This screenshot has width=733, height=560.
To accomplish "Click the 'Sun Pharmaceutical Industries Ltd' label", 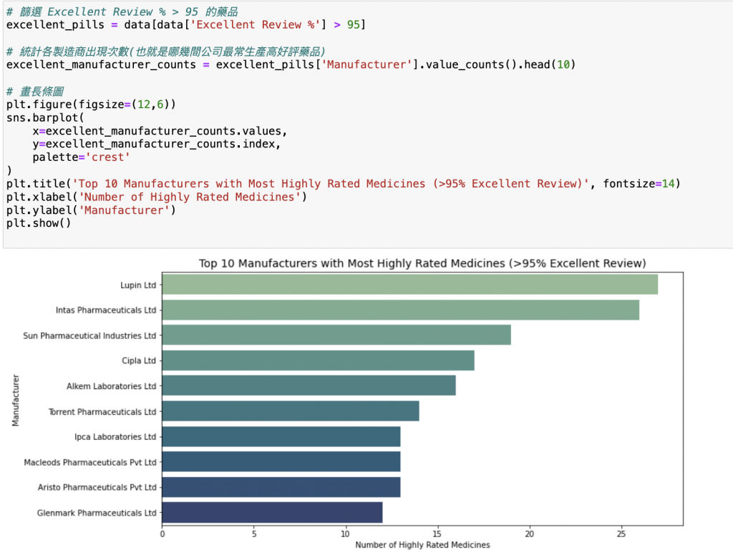I will click(89, 335).
